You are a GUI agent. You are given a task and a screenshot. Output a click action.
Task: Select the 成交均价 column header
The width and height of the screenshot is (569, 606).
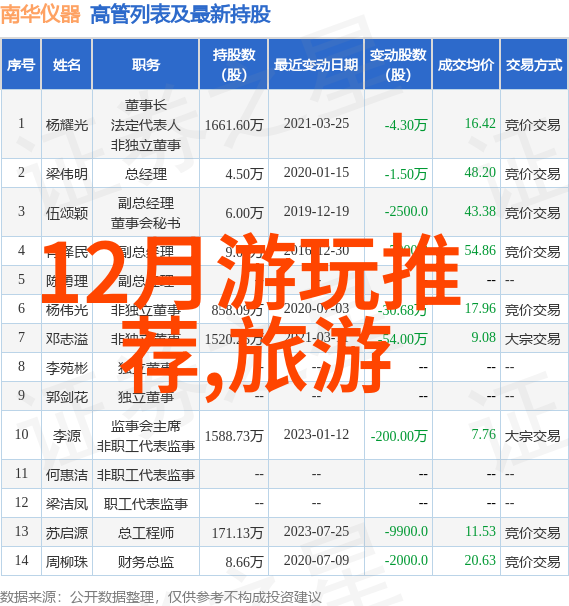pyautogui.click(x=466, y=65)
